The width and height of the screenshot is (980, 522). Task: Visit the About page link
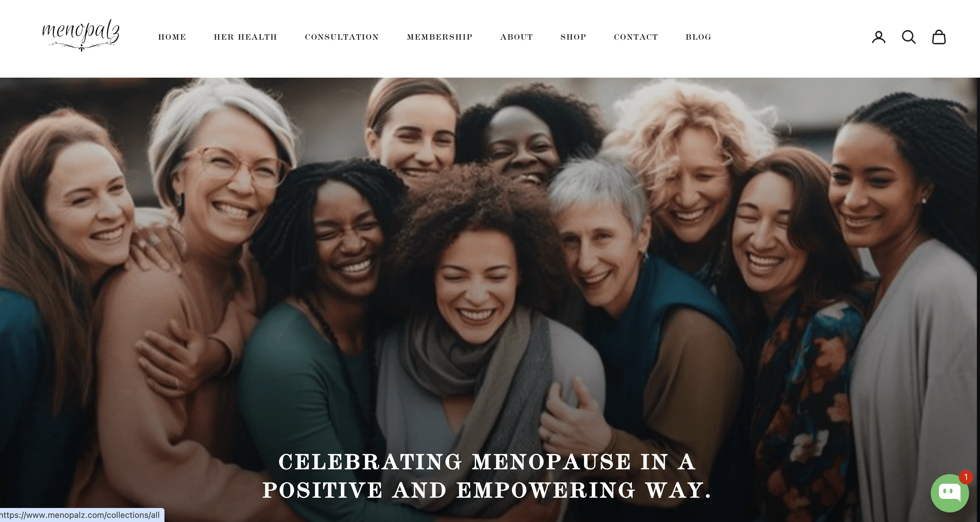pyautogui.click(x=516, y=37)
